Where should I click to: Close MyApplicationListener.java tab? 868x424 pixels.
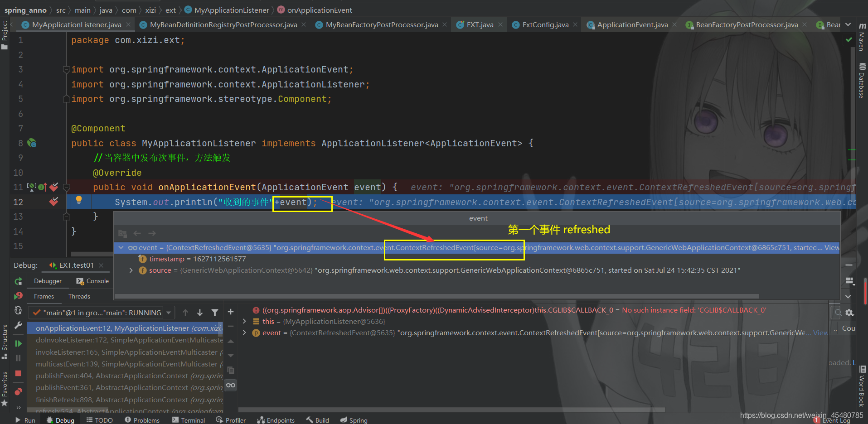coord(128,24)
